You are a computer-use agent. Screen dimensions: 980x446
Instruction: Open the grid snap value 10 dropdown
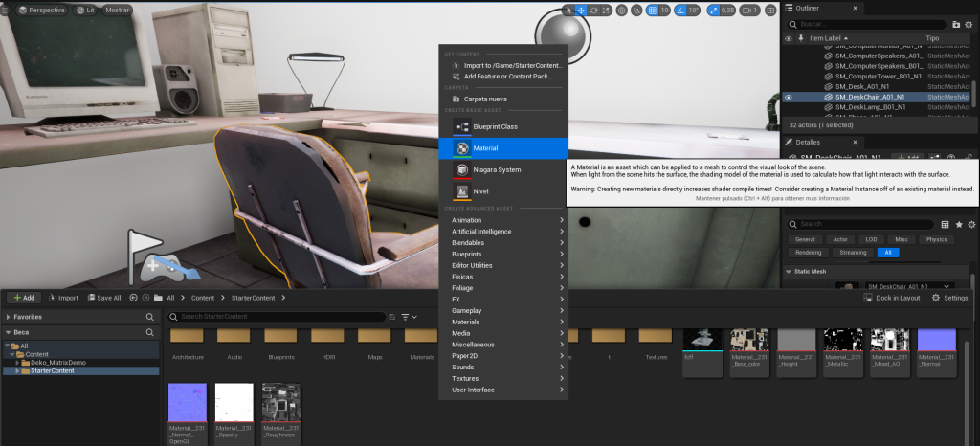click(664, 10)
